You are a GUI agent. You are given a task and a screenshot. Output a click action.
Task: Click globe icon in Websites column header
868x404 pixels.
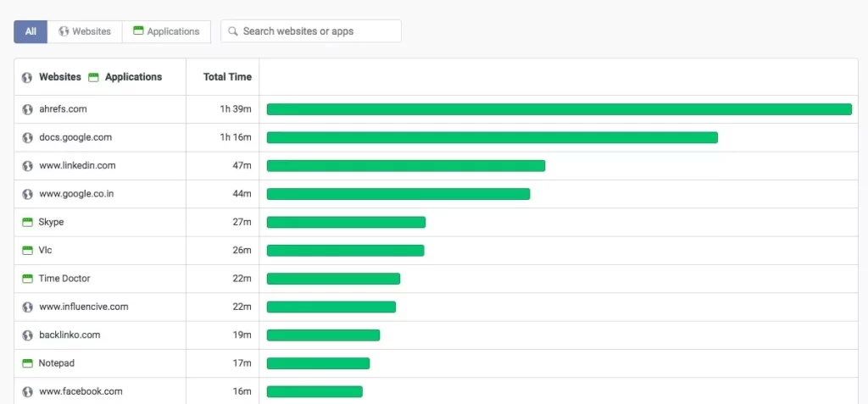coord(27,77)
